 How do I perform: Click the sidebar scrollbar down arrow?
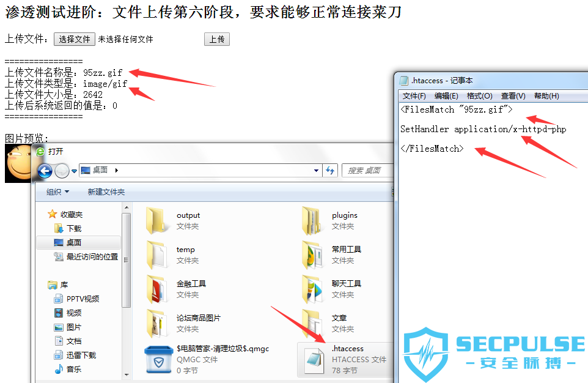tap(127, 374)
